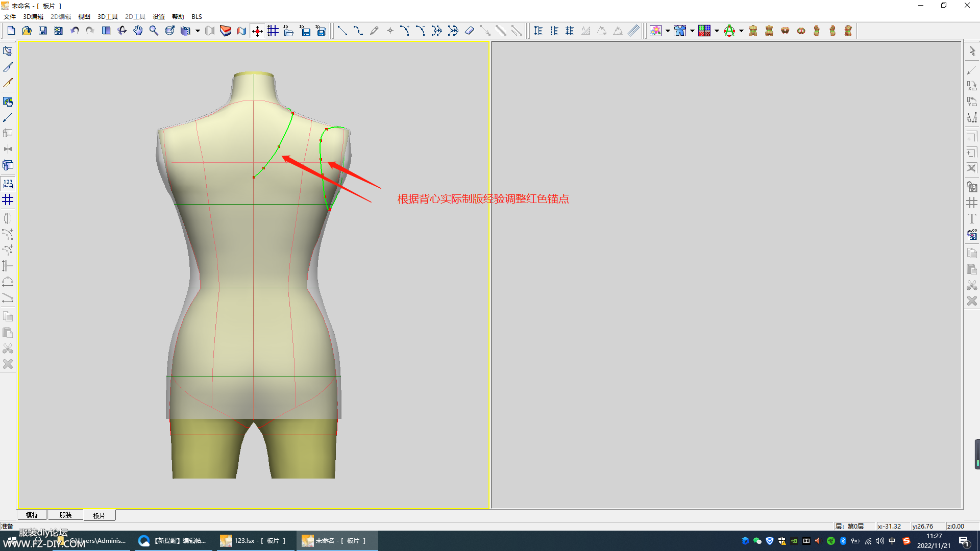Open the 帮助 menu
The height and width of the screenshot is (551, 980).
point(178,17)
